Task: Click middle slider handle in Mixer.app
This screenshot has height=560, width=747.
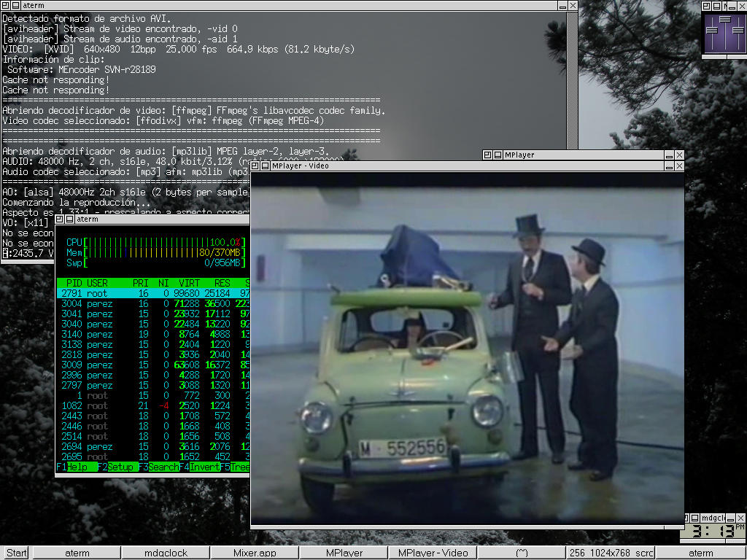Action: point(725,20)
